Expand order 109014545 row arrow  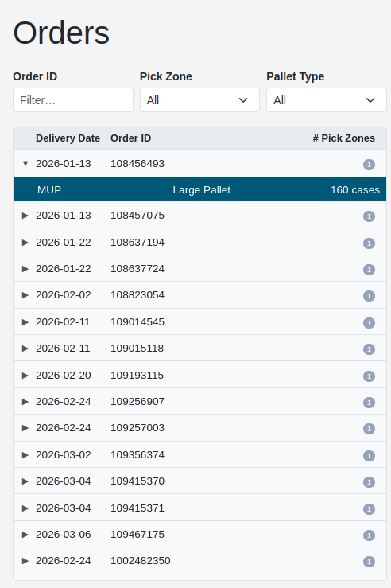click(25, 321)
